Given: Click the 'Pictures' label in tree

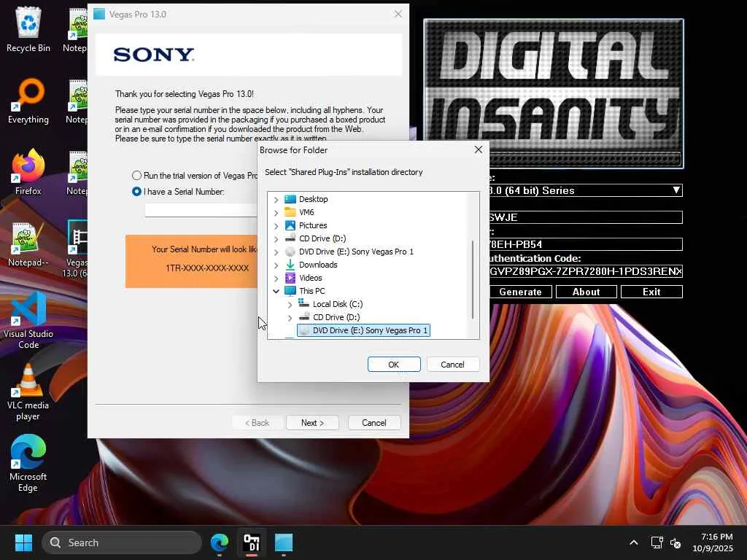Looking at the screenshot, I should tap(313, 225).
